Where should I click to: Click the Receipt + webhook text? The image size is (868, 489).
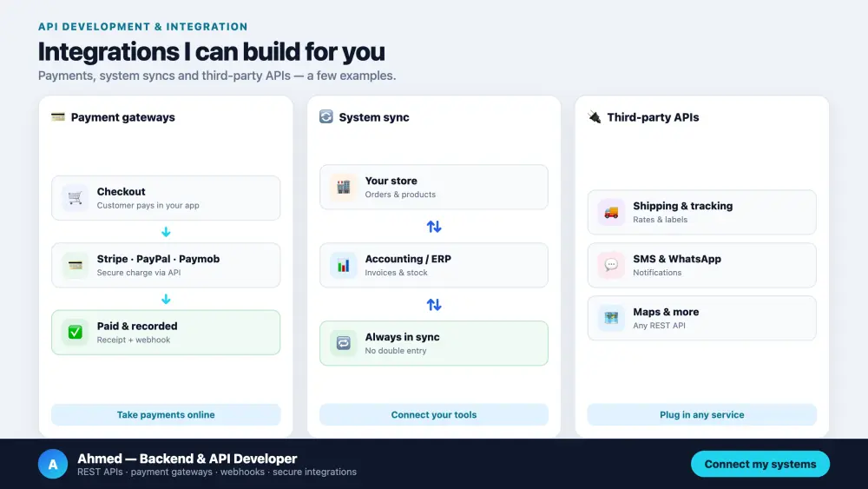point(134,340)
